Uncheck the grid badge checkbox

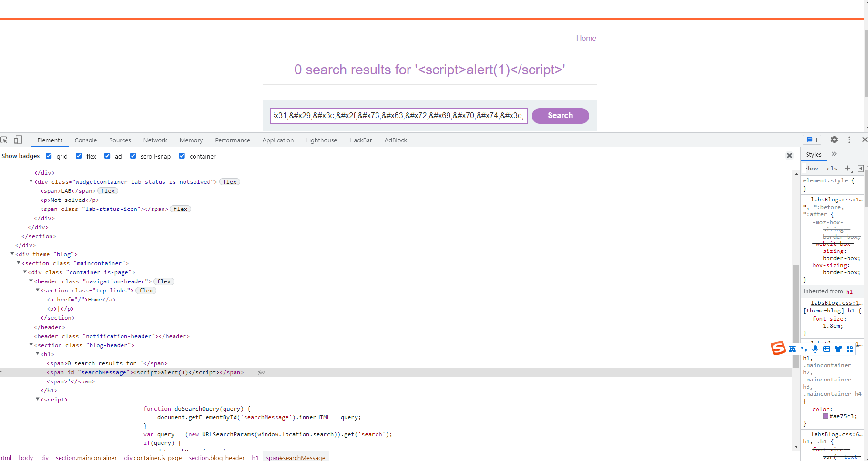pos(49,156)
